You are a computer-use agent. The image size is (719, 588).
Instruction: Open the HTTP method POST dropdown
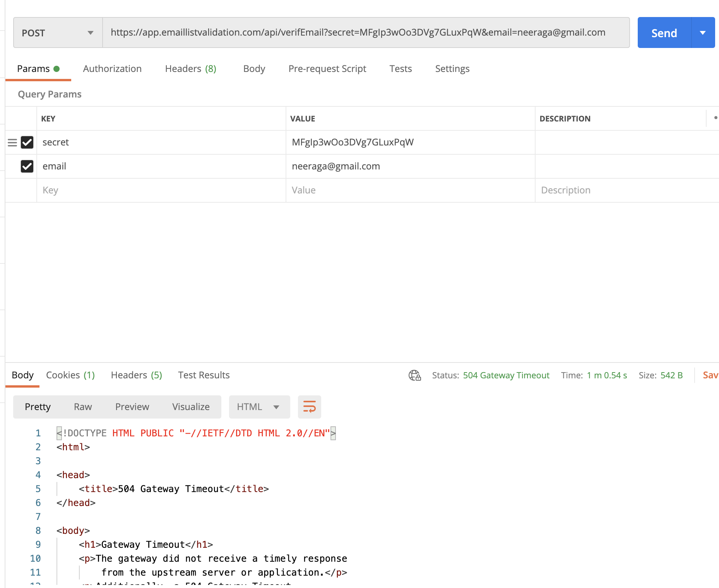58,32
